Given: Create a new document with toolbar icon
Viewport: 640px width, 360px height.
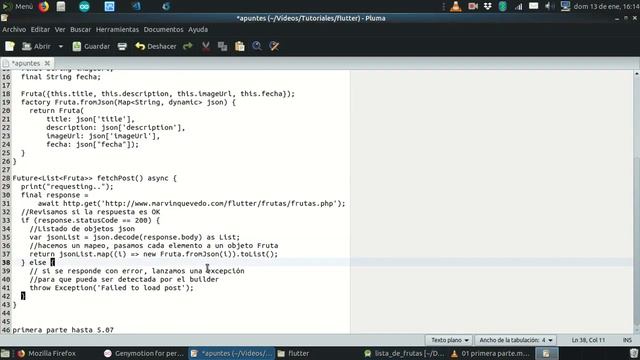Looking at the screenshot, I should click(x=10, y=46).
